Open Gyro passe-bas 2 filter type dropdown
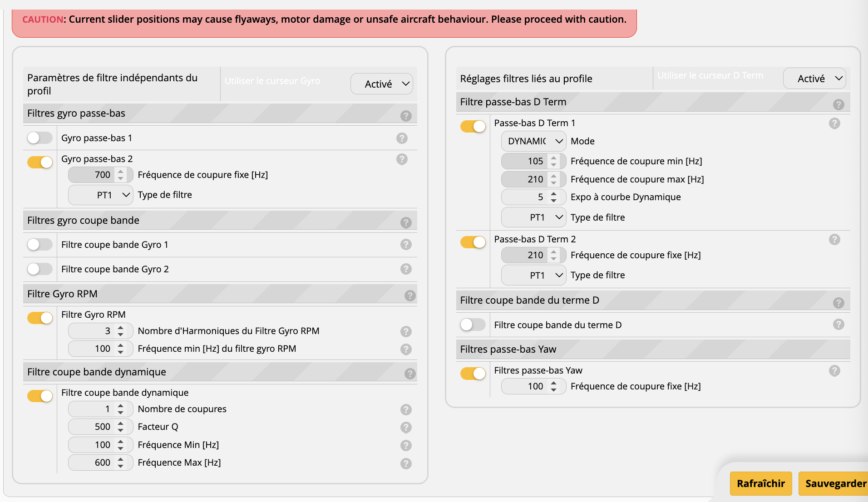 coord(101,195)
